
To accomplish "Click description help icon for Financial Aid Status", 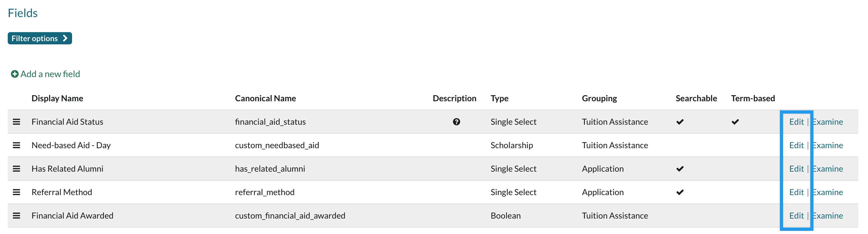I will click(456, 122).
